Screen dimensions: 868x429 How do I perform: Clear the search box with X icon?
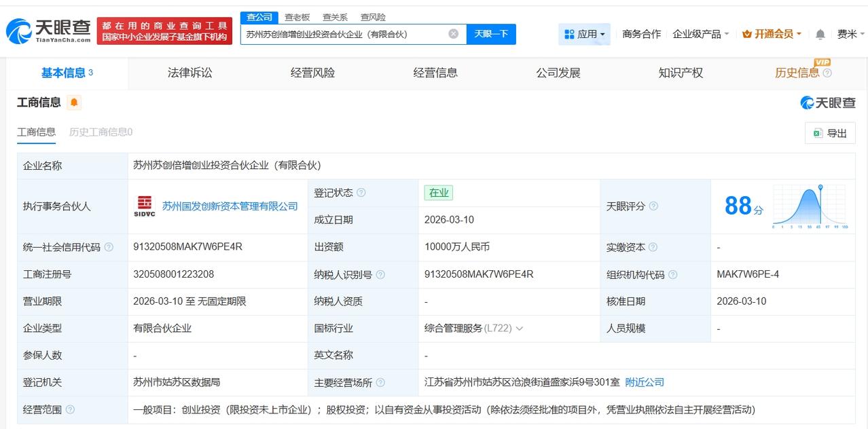453,34
